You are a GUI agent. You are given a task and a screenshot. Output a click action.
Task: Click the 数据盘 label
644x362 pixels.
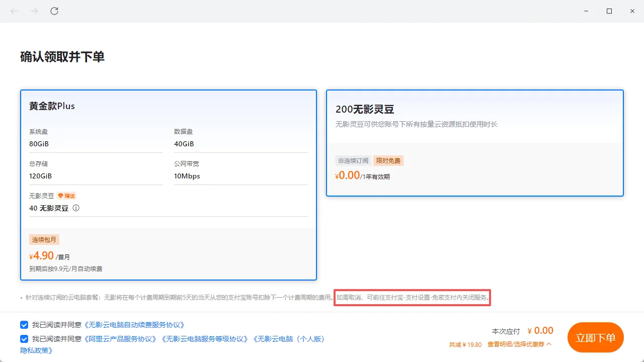point(184,132)
